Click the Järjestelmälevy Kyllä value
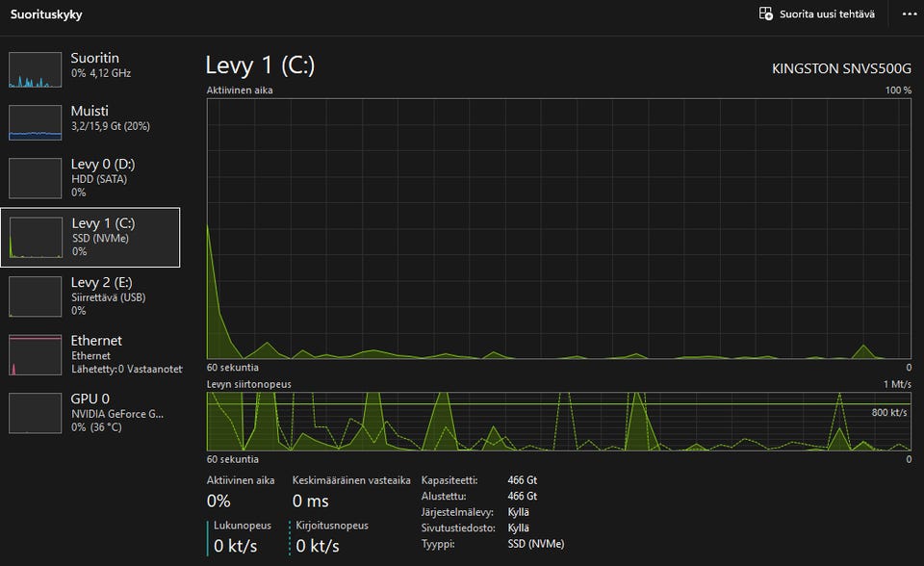Screen dimensions: 924x566 coord(519,512)
